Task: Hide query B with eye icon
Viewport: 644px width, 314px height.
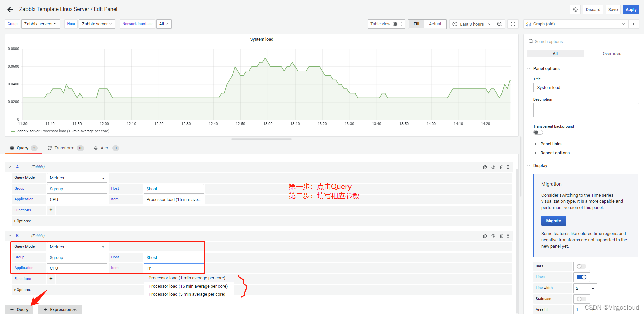Action: pyautogui.click(x=493, y=236)
